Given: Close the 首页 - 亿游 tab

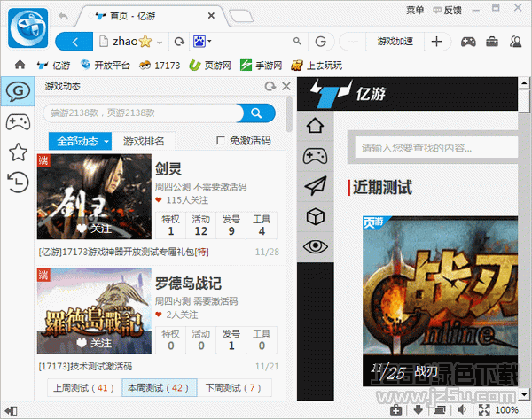Looking at the screenshot, I should coord(211,16).
